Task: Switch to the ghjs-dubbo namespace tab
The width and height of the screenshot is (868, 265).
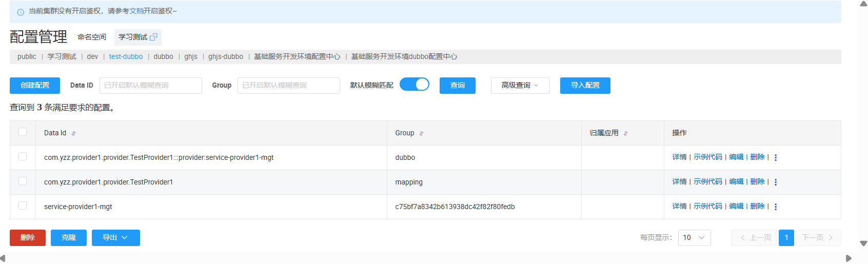Action: (226, 57)
